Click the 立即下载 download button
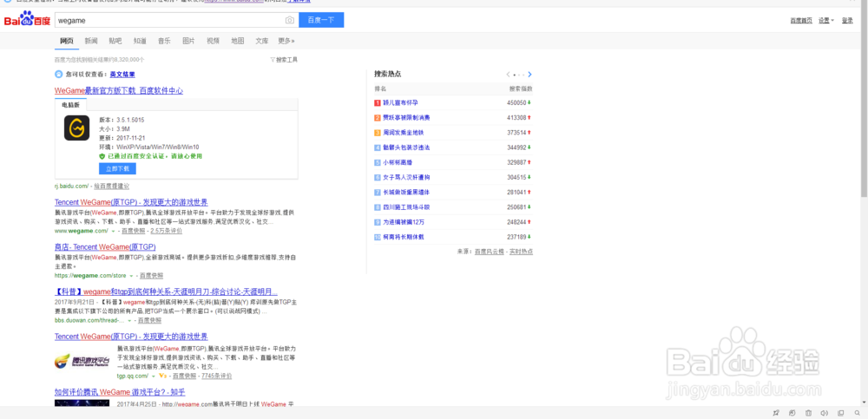Screen dimensions: 868x419 (117, 169)
